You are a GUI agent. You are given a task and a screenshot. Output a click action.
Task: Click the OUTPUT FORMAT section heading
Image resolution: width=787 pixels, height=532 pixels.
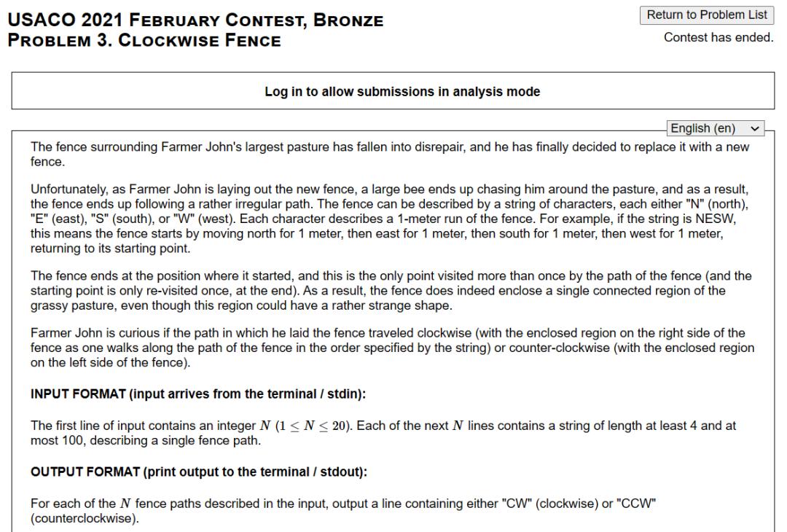click(x=198, y=472)
